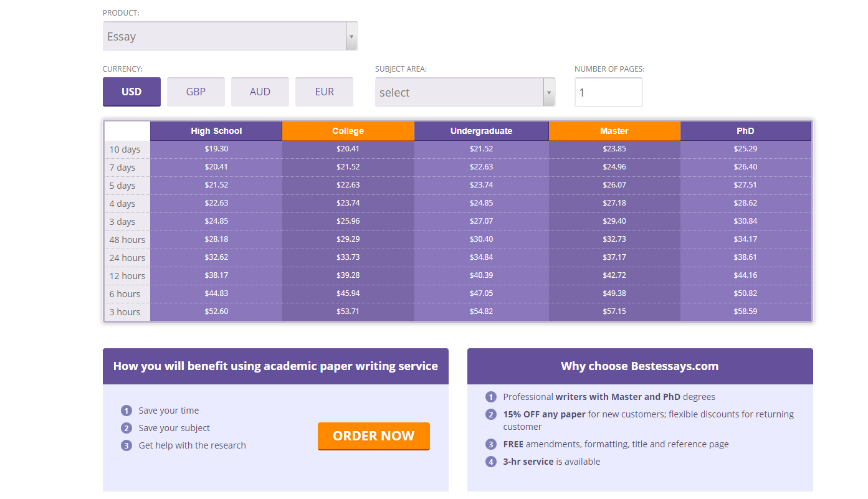Expand the Subject Area select dropdown
Viewport: 868px width, 499px height.
pyautogui.click(x=465, y=92)
